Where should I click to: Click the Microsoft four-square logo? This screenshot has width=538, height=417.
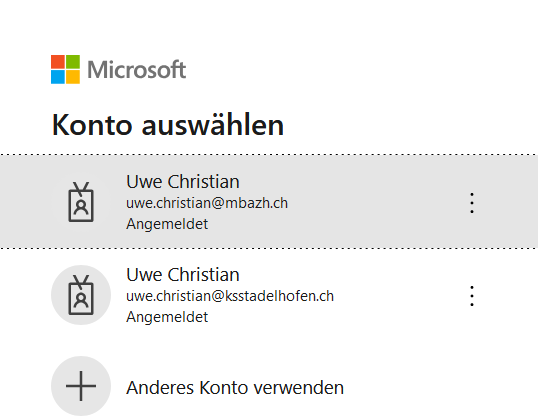66,69
